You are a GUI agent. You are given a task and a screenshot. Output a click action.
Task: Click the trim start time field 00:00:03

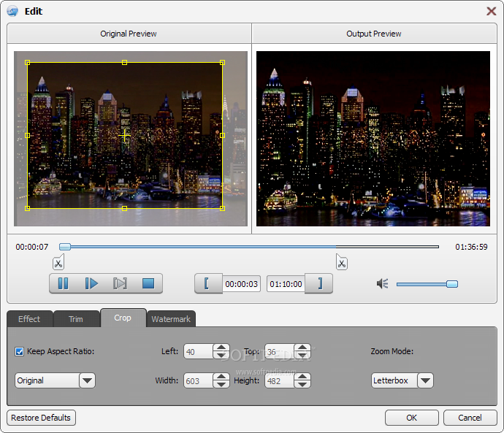(x=241, y=284)
